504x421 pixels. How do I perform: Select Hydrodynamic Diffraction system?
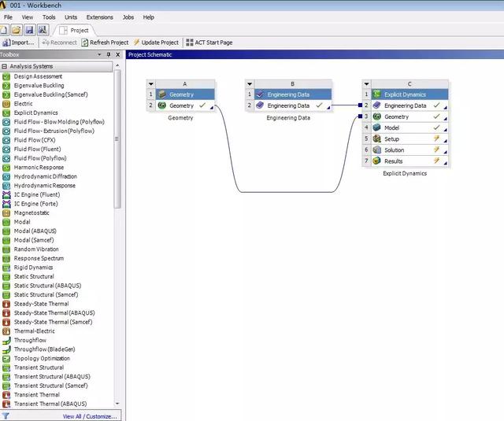(45, 176)
